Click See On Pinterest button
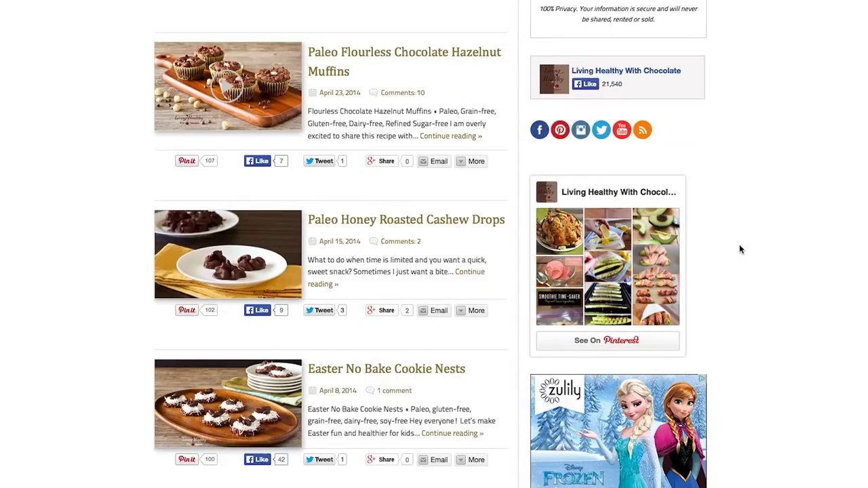 pyautogui.click(x=608, y=340)
